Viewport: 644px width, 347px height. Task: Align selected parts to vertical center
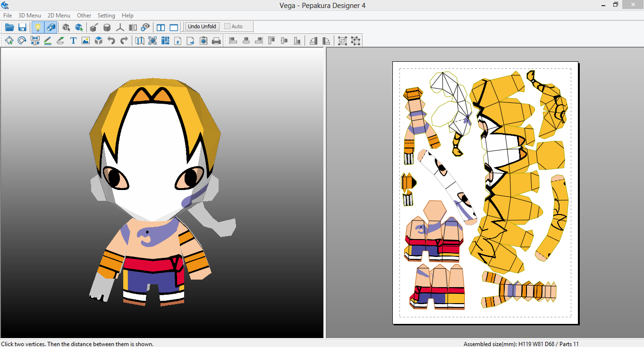click(x=284, y=41)
